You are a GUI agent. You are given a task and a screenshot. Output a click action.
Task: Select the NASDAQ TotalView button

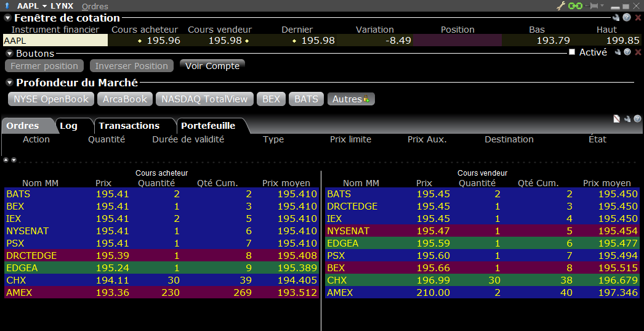[x=204, y=99]
